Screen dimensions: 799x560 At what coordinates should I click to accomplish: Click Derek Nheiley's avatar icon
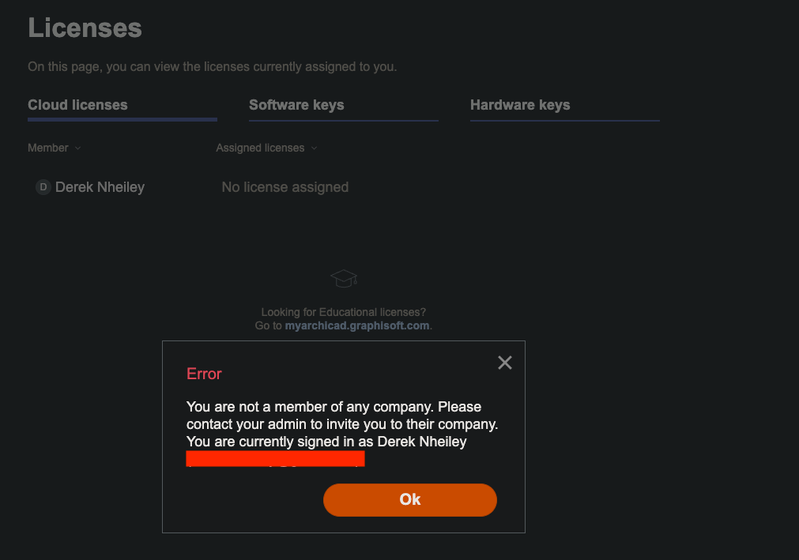click(43, 187)
